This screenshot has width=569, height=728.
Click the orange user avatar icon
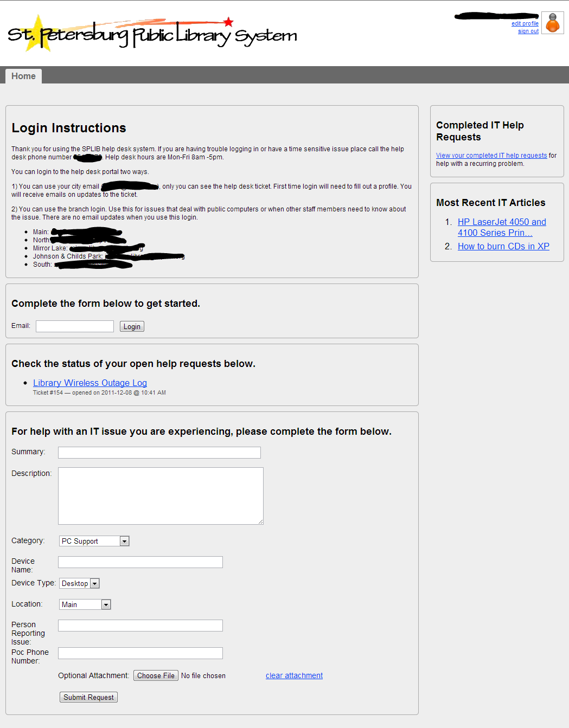point(553,23)
